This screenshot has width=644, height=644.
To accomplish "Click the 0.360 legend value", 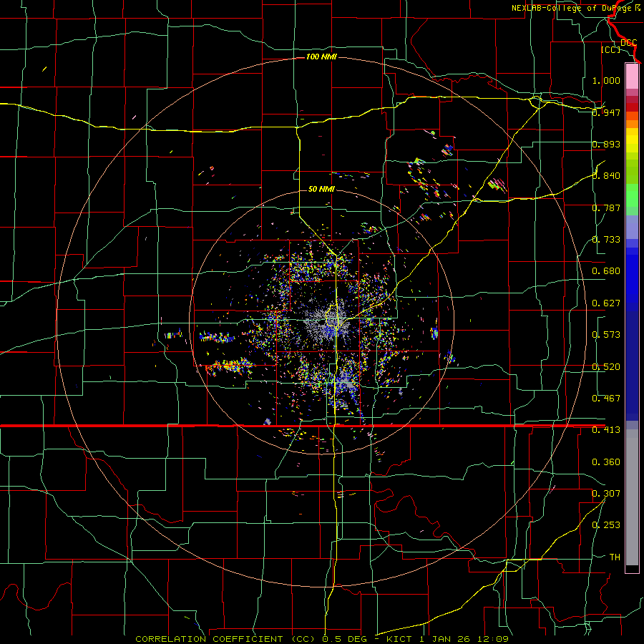I will tap(606, 462).
